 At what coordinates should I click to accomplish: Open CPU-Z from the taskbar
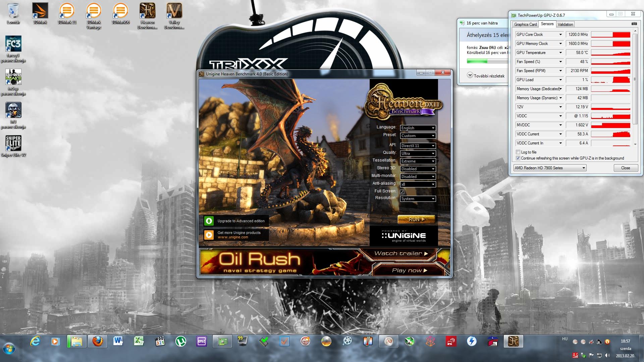(x=202, y=342)
